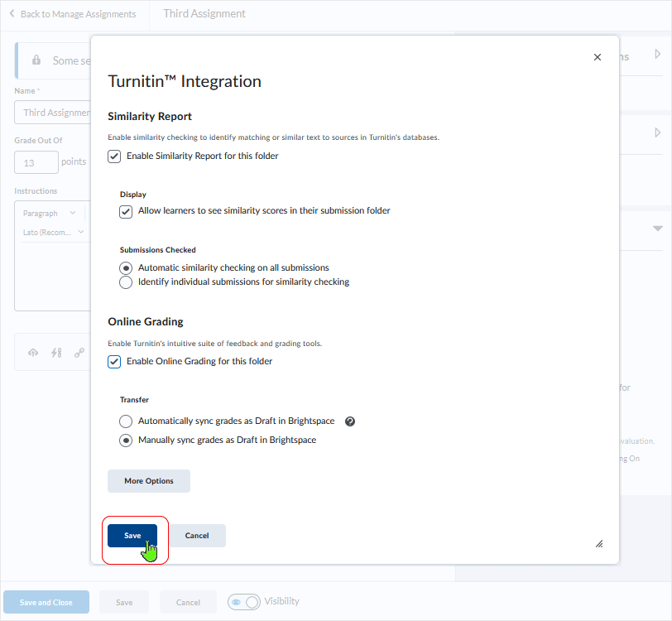Toggle the Visibility switch
Image resolution: width=672 pixels, height=621 pixels.
pyautogui.click(x=244, y=602)
